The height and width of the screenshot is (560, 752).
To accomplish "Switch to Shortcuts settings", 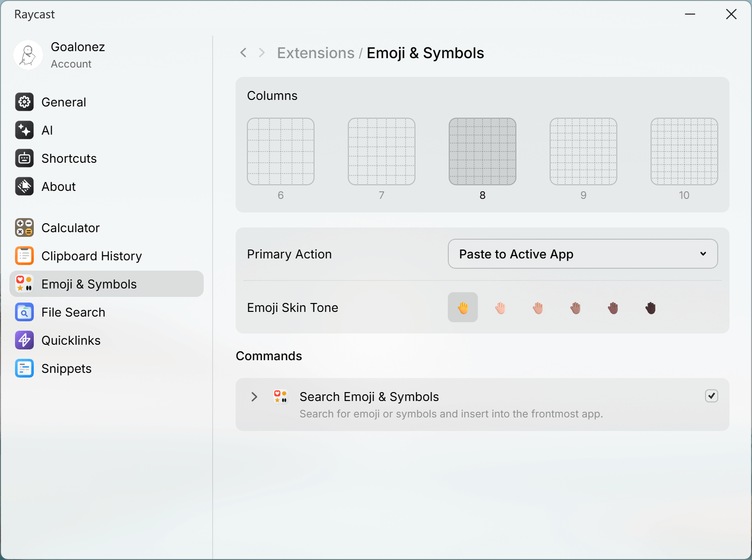I will pos(107,158).
